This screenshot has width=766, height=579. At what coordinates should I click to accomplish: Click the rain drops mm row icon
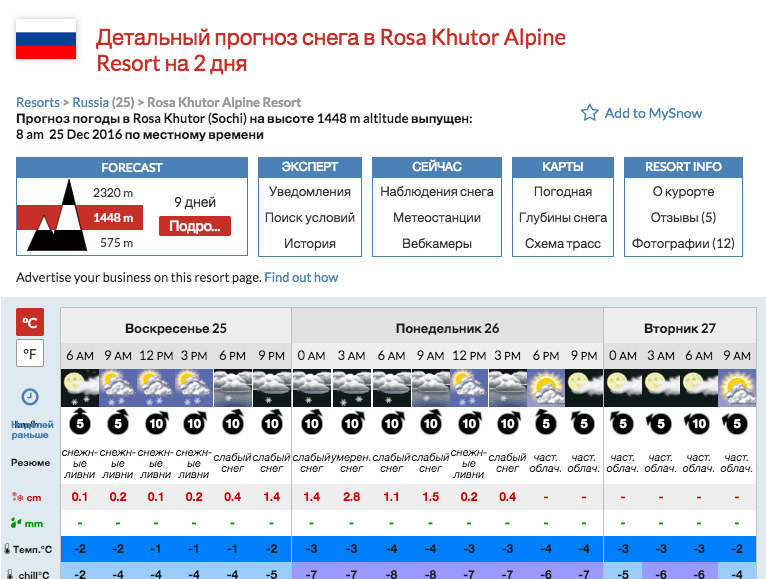click(16, 523)
